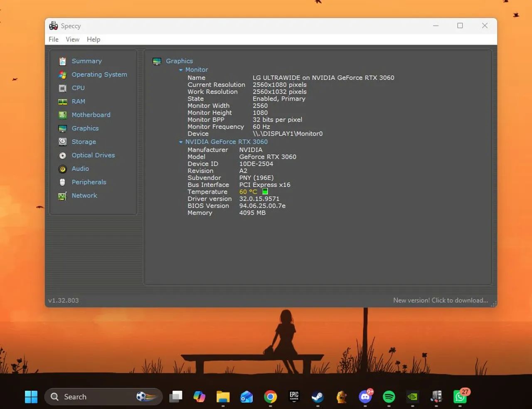The width and height of the screenshot is (532, 409).
Task: Click the 'Manufacturer' label in GPU section
Action: [208, 150]
